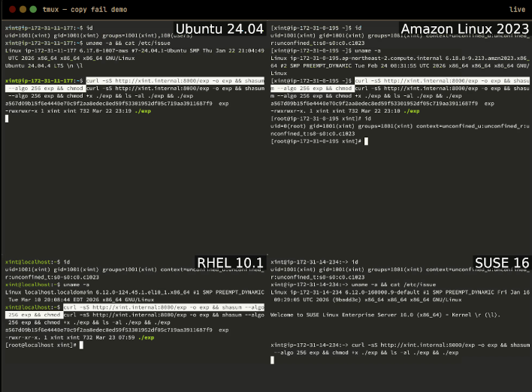The height and width of the screenshot is (392, 532).
Task: Focus the block cursor in the SUSE pane
Action: (x=272, y=360)
